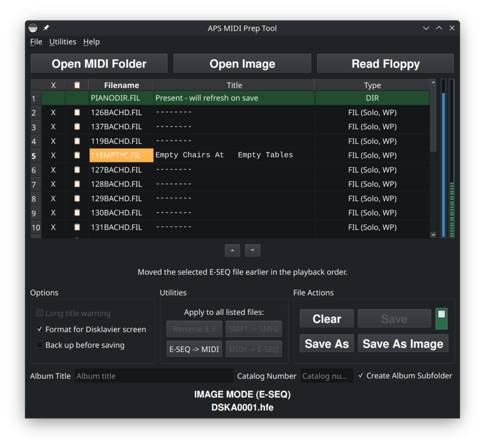Click the clipboard icon on the highlighted 11EMPTYC.FIL row
485x448 pixels.
pyautogui.click(x=76, y=155)
